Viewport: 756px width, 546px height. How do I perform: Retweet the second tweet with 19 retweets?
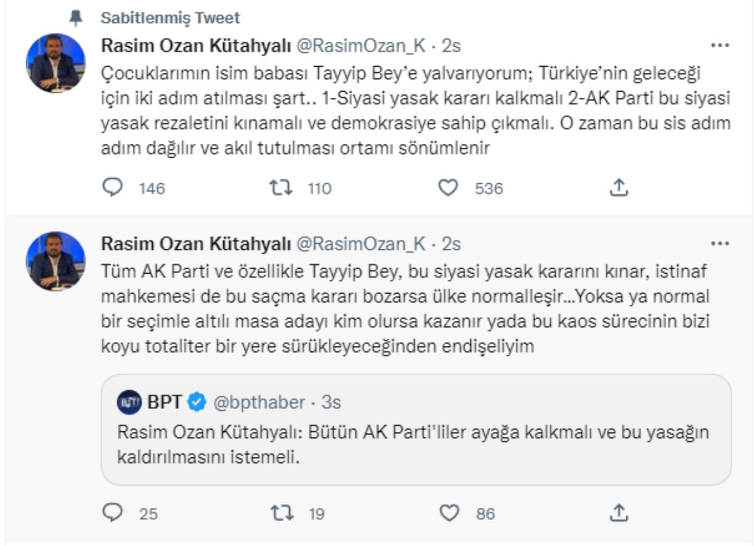282,514
